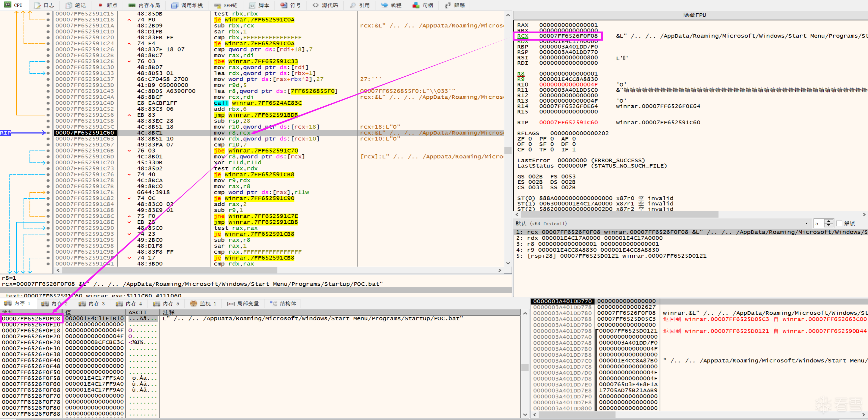Click the disassembly vertical scrollbar down arrow
The image size is (868, 420).
tap(508, 263)
